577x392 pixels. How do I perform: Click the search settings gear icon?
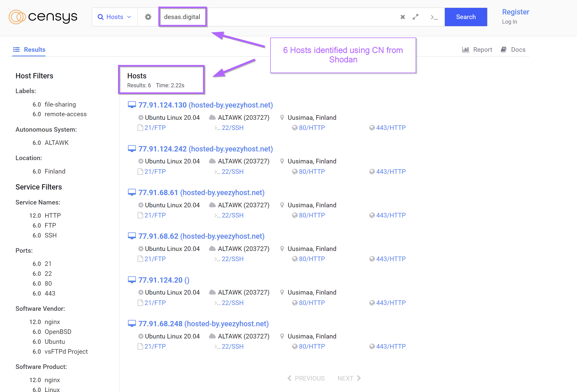coord(148,17)
